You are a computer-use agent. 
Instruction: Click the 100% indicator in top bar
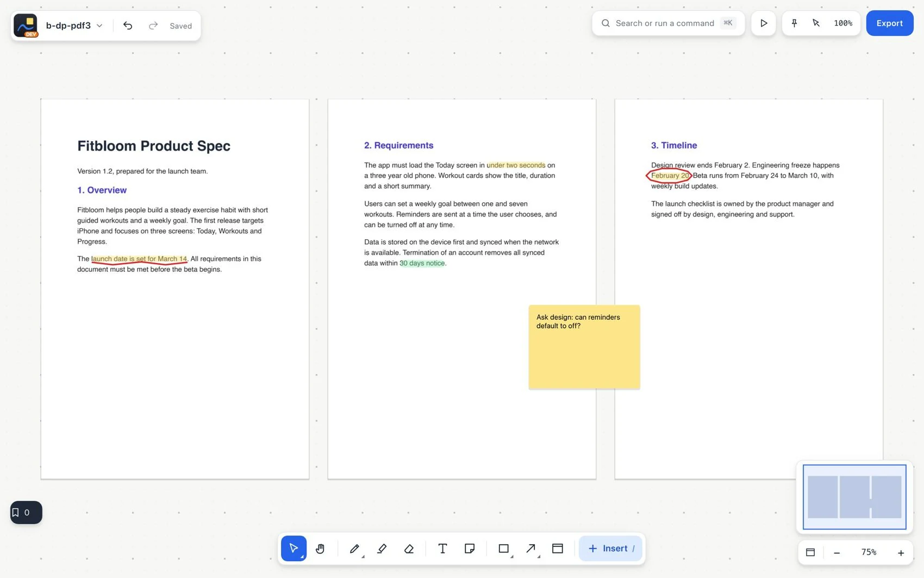pyautogui.click(x=843, y=23)
